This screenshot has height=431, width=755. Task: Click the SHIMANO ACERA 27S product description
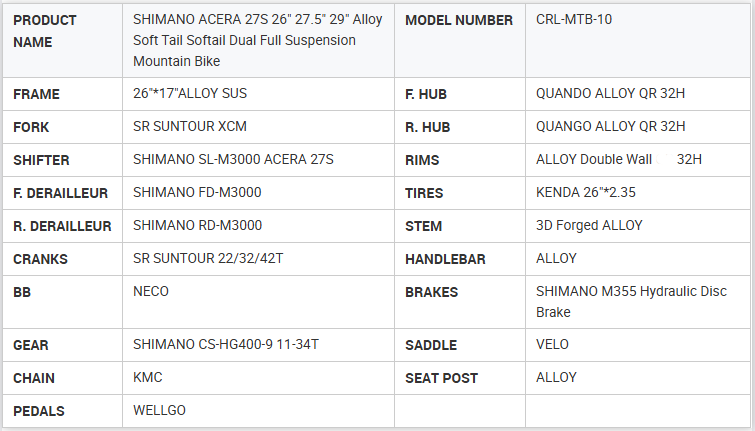click(258, 41)
